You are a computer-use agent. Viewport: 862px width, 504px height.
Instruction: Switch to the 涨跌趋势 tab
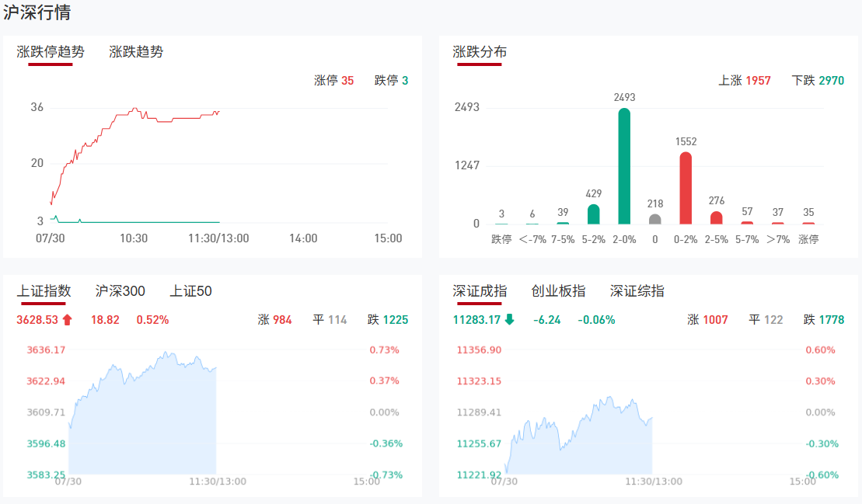tap(136, 52)
